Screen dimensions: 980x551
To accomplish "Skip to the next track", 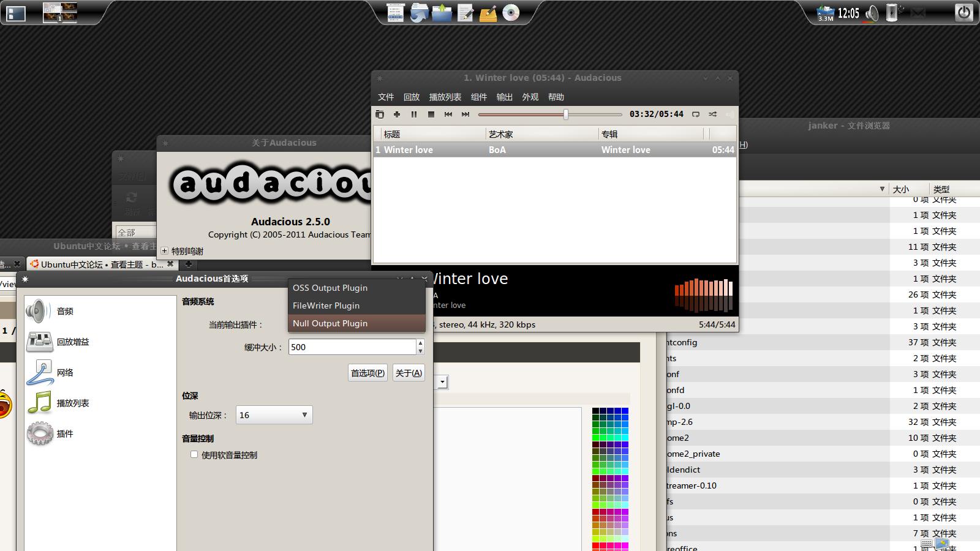I will coord(466,114).
